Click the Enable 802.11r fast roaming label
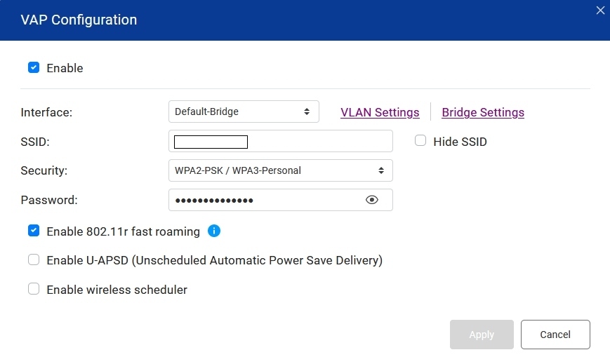Image resolution: width=610 pixels, height=364 pixels. (123, 231)
